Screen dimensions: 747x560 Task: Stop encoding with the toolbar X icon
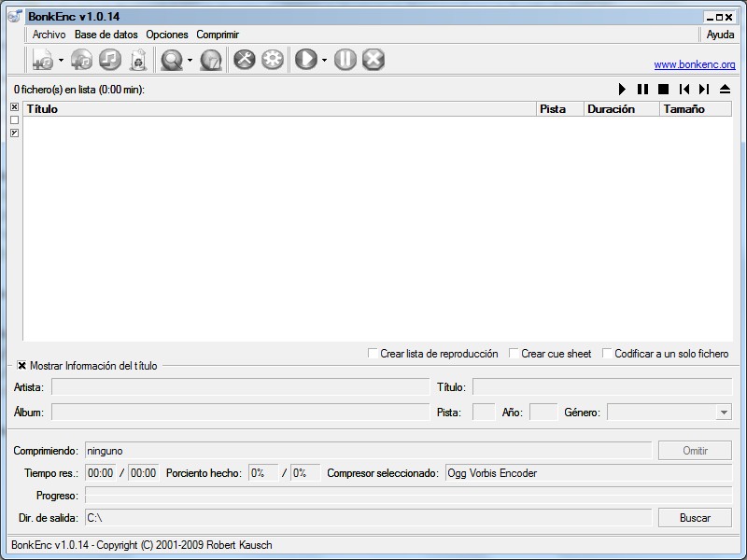(373, 60)
